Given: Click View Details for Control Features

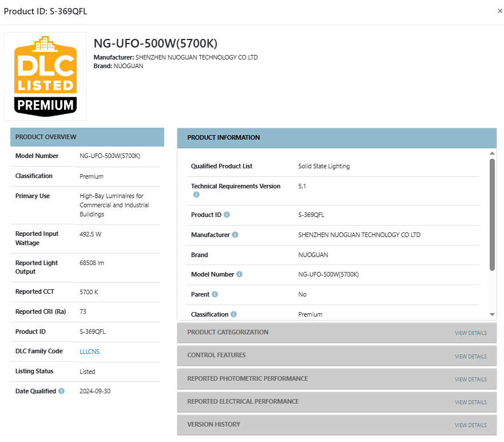Looking at the screenshot, I should [x=471, y=356].
